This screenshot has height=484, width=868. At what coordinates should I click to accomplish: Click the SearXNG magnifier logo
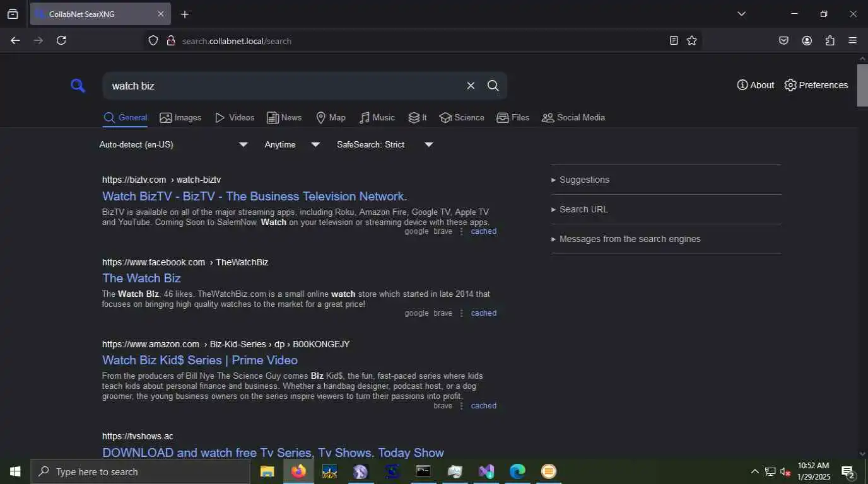pos(78,86)
